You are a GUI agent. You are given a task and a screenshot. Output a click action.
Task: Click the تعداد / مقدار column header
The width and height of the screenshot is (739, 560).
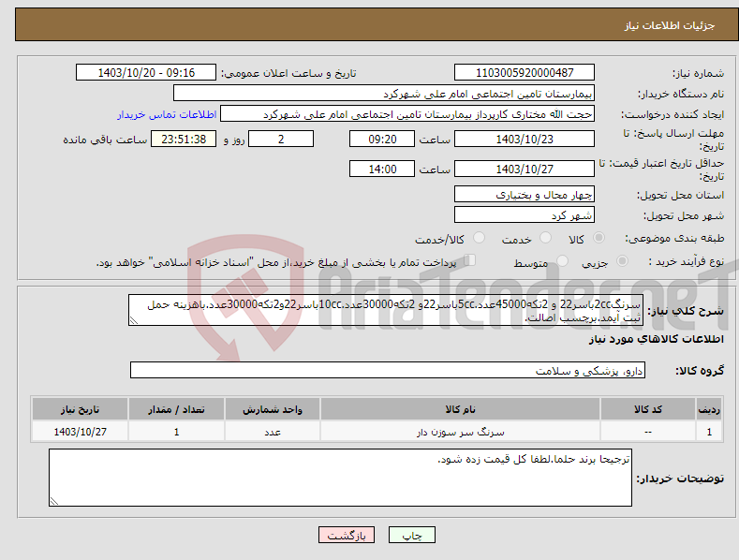tap(176, 409)
